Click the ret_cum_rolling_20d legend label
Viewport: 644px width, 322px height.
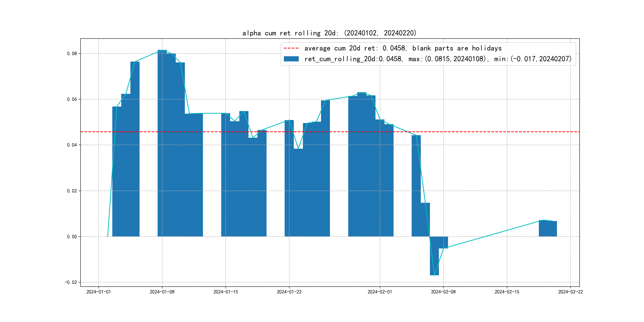(x=438, y=59)
